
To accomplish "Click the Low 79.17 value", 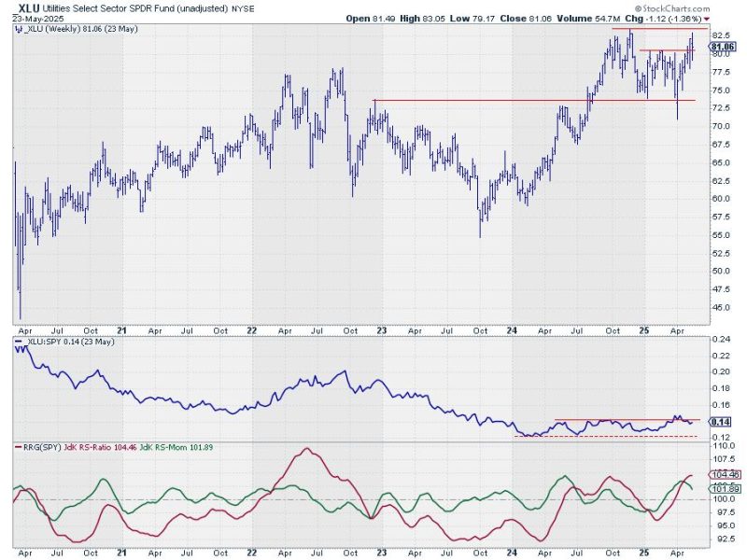I will point(472,19).
